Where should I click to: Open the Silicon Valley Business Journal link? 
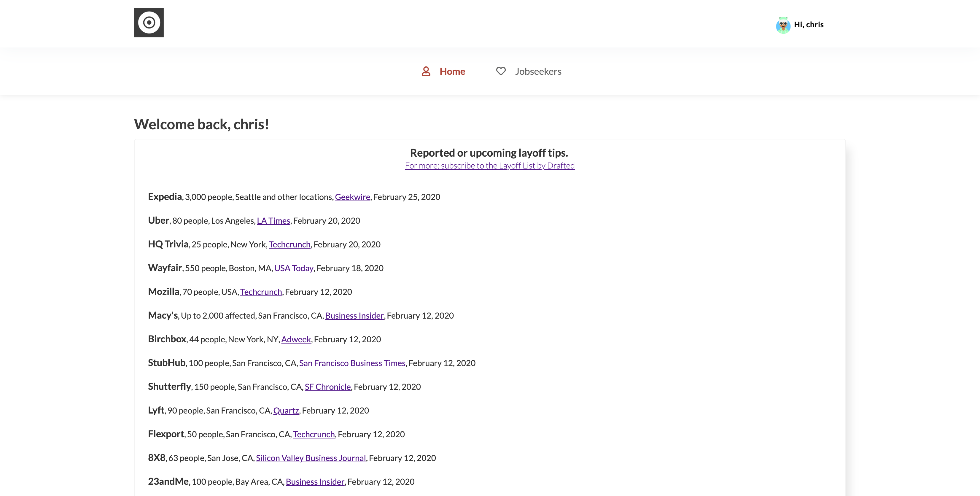(x=311, y=458)
